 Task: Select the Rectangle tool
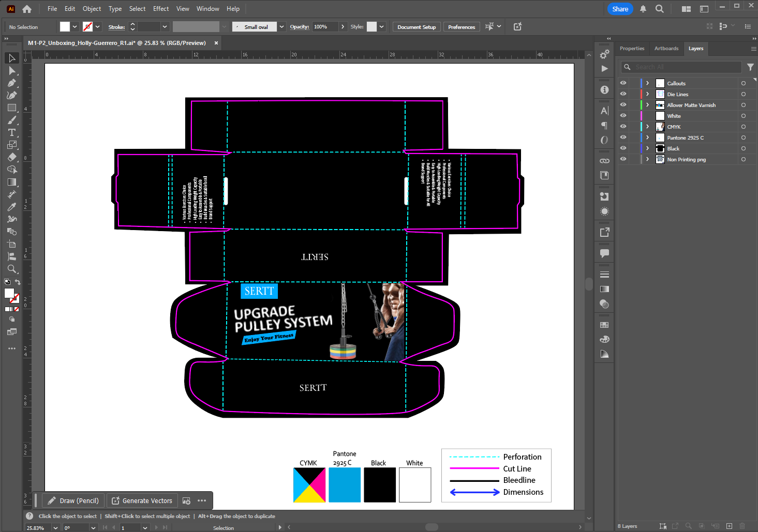12,108
